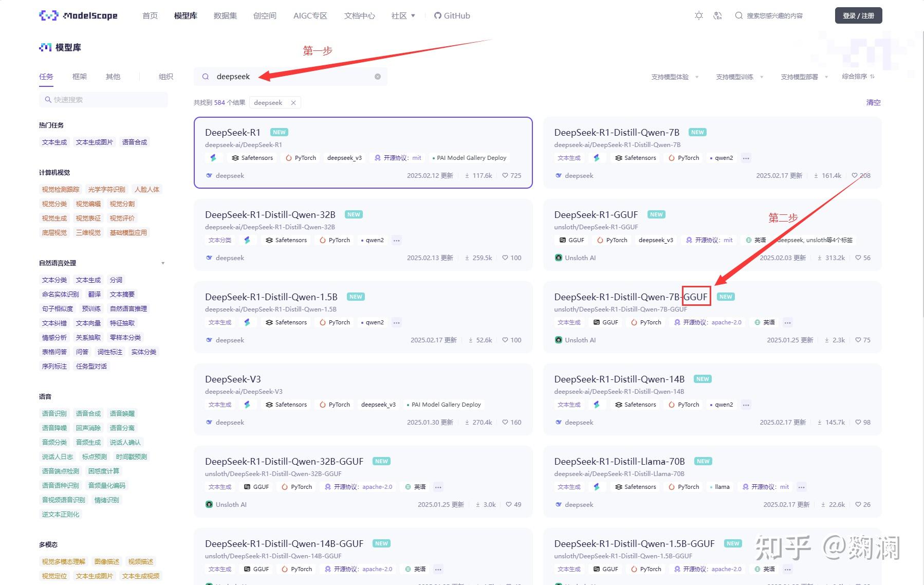The height and width of the screenshot is (585, 924).
Task: Select 光学字符识别 task tag
Action: (x=107, y=190)
